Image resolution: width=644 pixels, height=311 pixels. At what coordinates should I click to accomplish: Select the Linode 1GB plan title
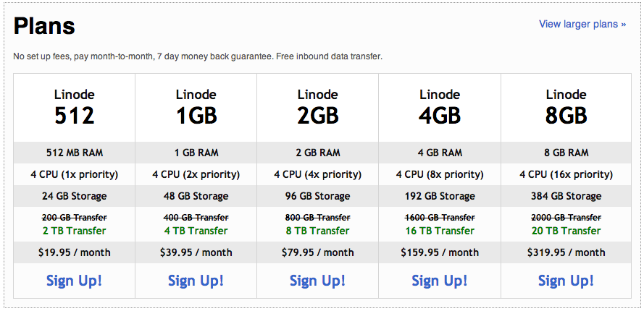(196, 107)
